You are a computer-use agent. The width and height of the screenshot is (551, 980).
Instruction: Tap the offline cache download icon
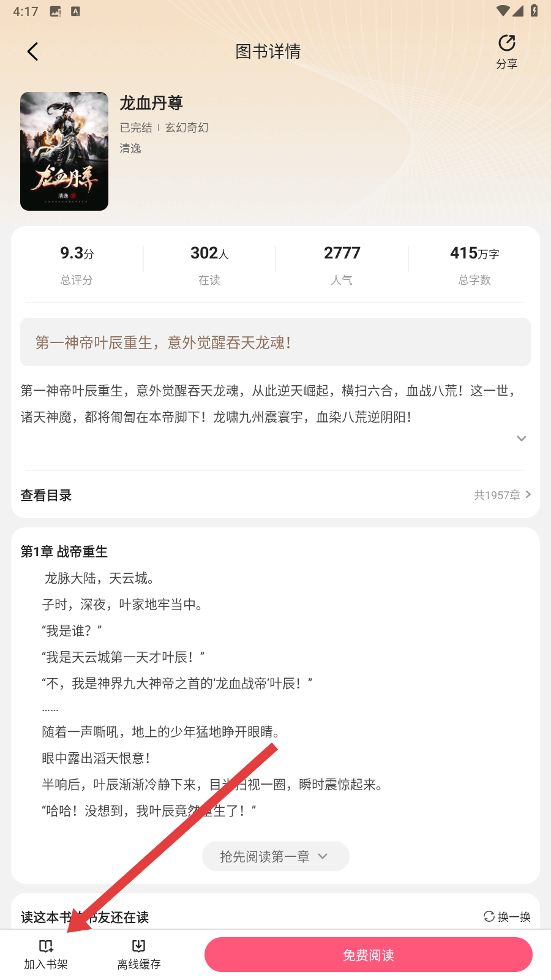[139, 946]
